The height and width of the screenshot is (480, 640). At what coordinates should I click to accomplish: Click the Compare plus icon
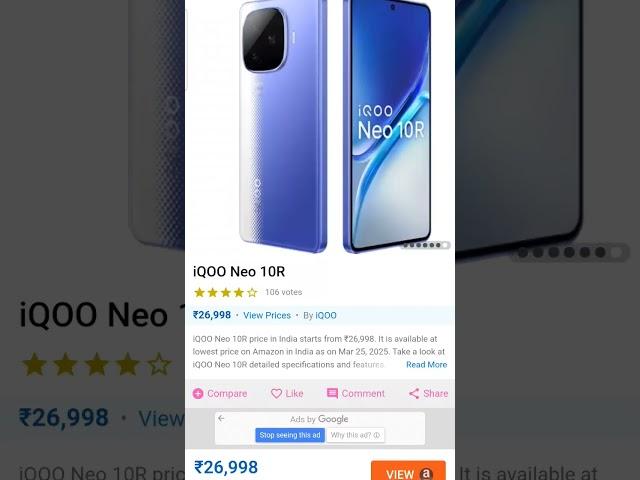click(x=198, y=393)
